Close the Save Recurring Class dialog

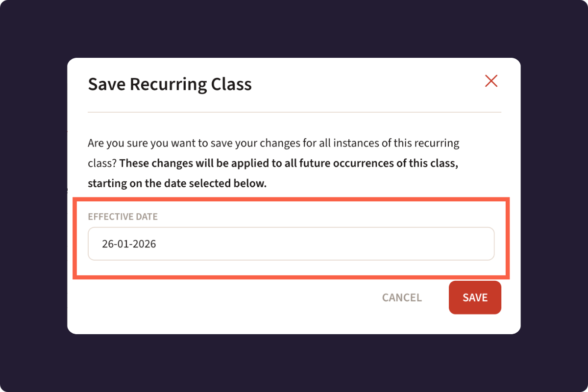pos(491,81)
